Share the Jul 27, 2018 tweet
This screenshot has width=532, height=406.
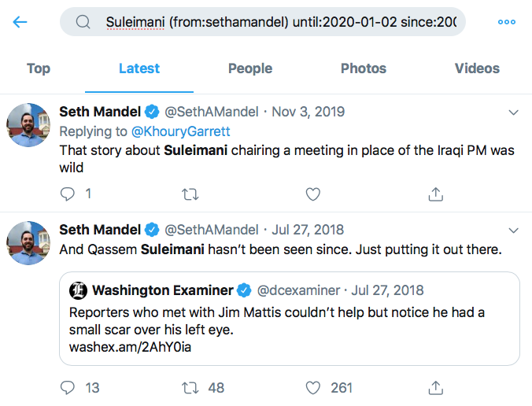pos(434,387)
